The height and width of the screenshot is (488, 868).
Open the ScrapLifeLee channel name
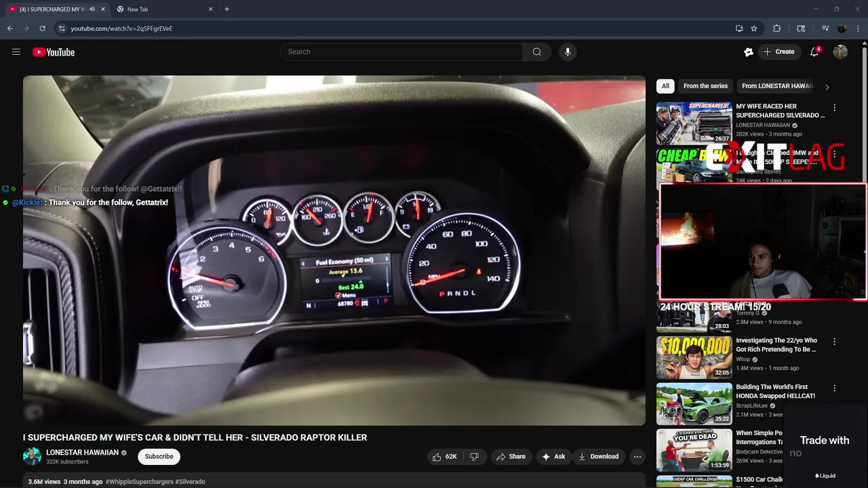pos(753,405)
